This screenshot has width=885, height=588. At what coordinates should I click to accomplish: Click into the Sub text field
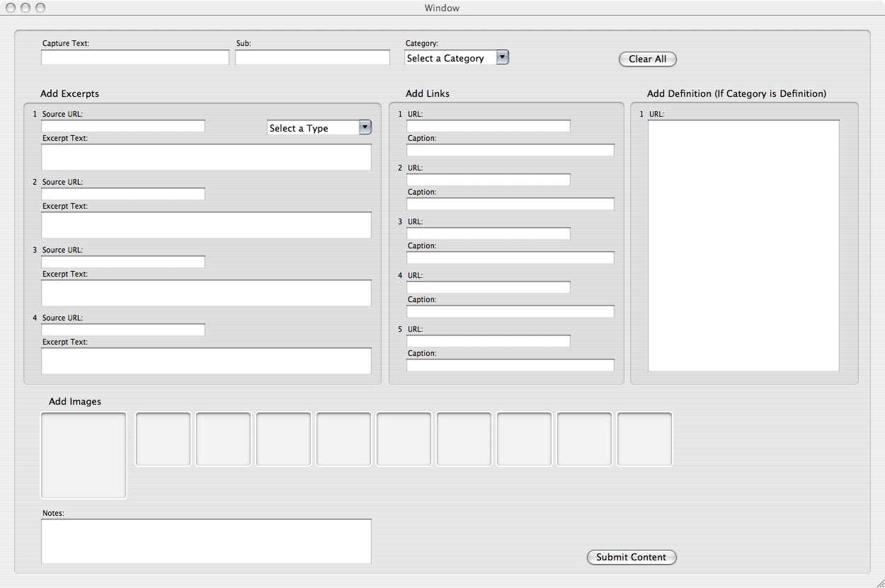pos(312,58)
